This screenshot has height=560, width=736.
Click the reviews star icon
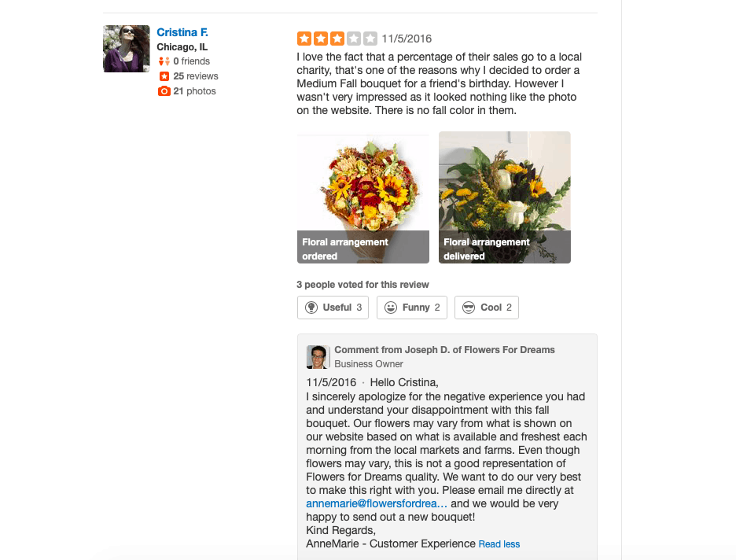click(164, 76)
